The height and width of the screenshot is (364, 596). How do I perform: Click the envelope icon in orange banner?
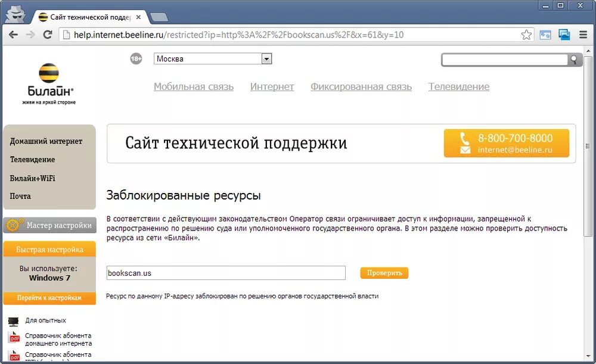465,150
